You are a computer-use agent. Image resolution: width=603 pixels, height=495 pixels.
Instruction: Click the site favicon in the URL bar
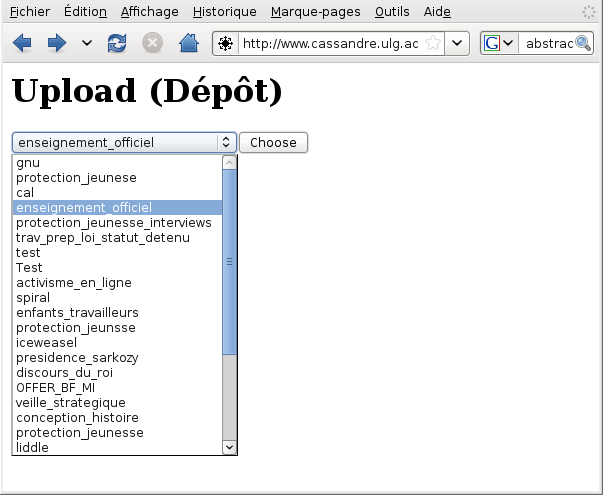[226, 44]
